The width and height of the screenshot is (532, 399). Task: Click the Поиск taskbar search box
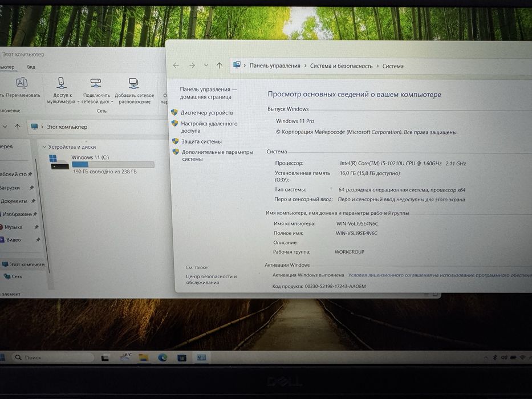tap(54, 357)
